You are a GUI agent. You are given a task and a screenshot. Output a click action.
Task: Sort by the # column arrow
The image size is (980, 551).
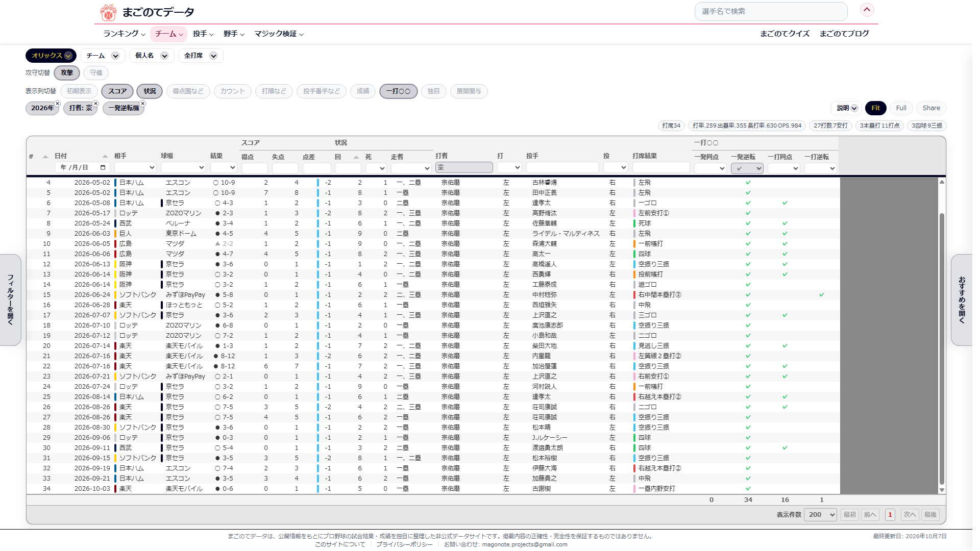click(45, 157)
